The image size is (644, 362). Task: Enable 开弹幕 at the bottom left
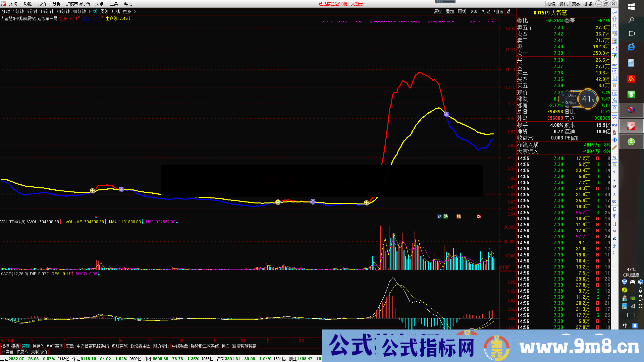7,352
